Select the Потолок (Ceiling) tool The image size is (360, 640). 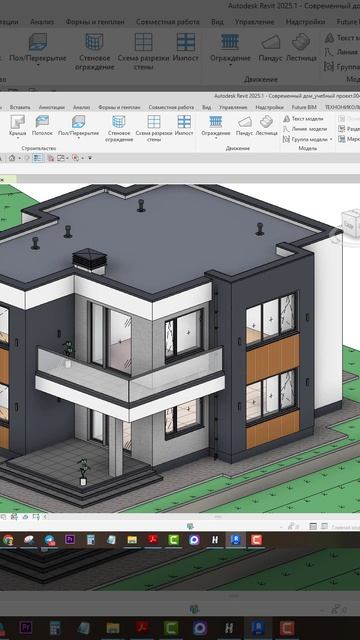pos(42,126)
